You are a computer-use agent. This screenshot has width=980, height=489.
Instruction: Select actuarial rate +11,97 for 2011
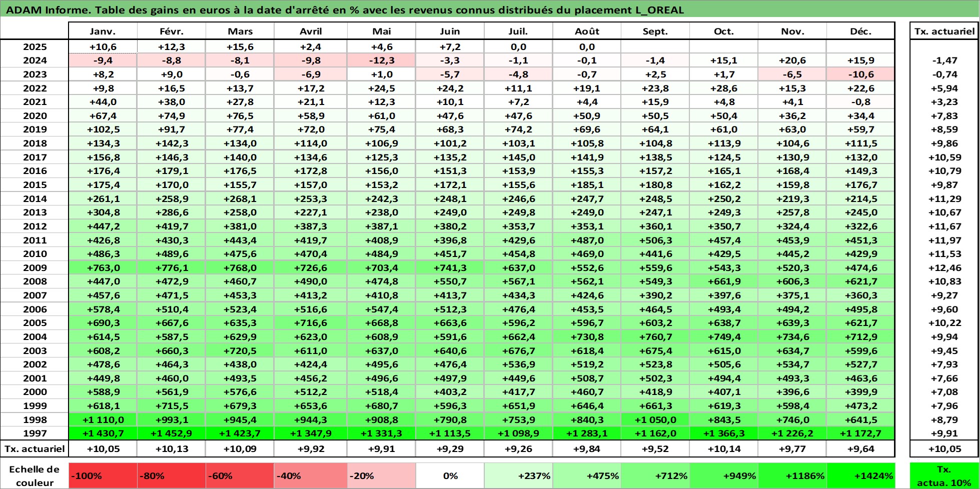pyautogui.click(x=944, y=240)
